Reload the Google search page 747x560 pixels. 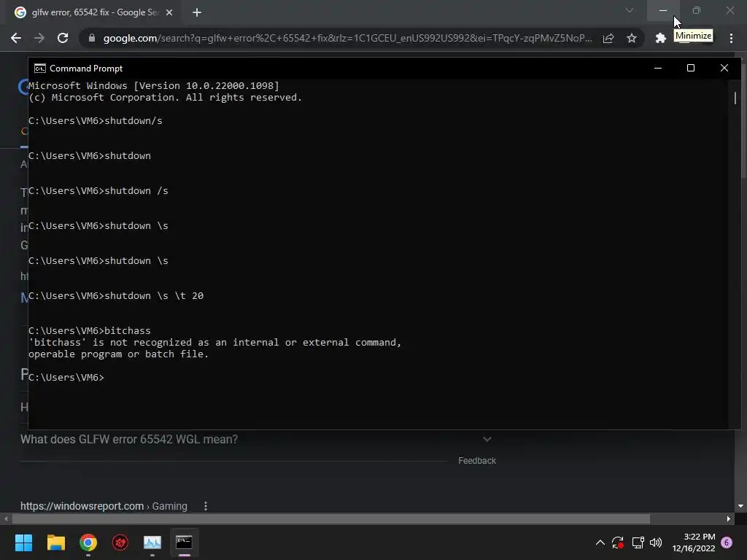tap(63, 38)
